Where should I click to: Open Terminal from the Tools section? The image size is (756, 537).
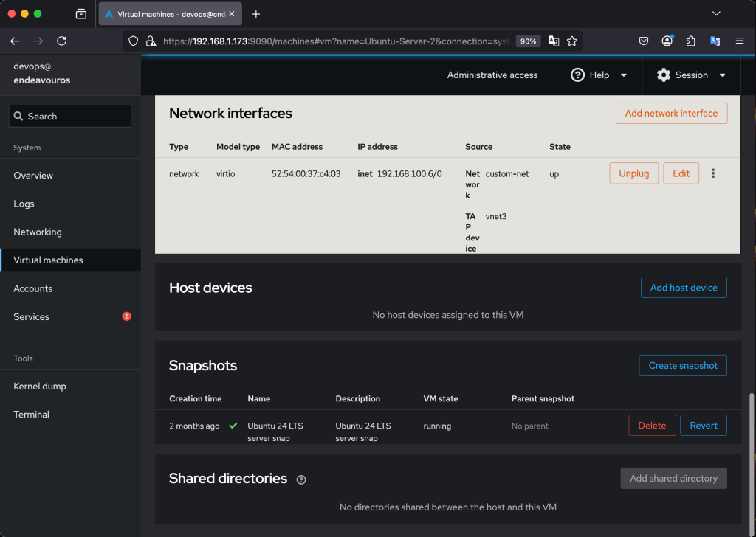pyautogui.click(x=32, y=415)
